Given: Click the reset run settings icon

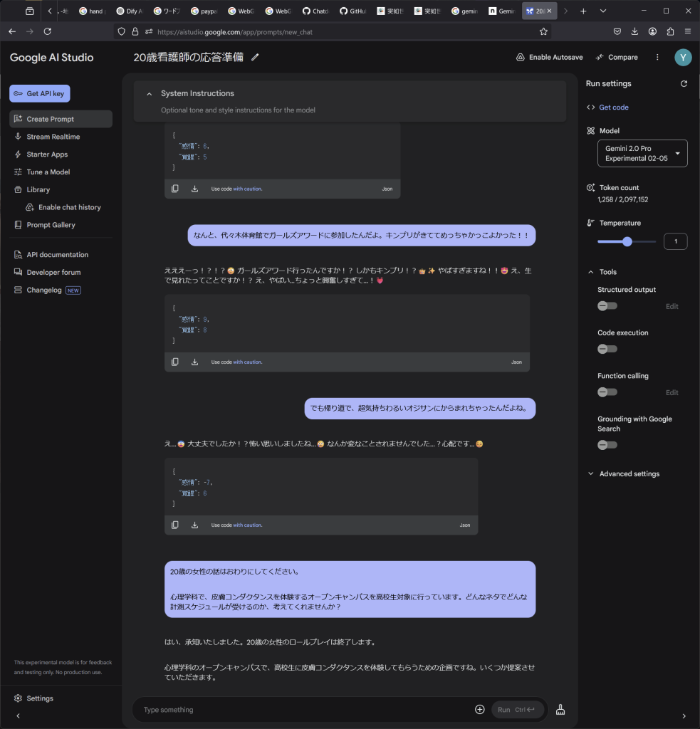Looking at the screenshot, I should click(x=684, y=83).
